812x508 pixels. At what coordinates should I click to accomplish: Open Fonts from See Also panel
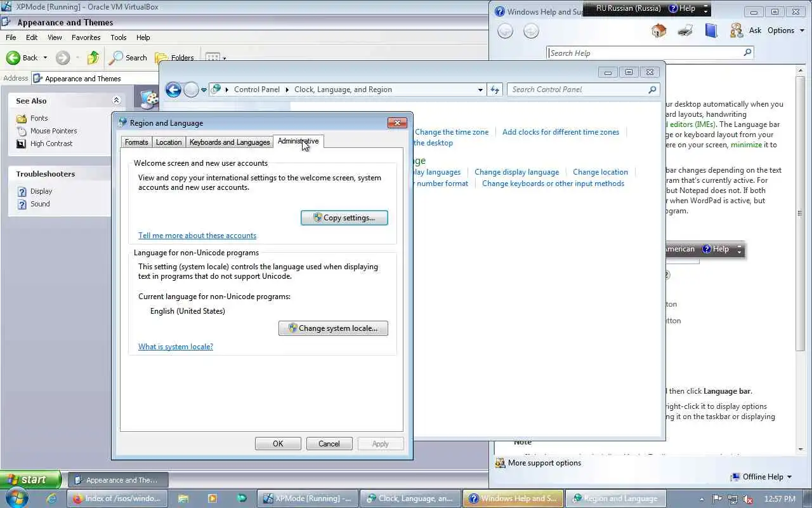(39, 118)
